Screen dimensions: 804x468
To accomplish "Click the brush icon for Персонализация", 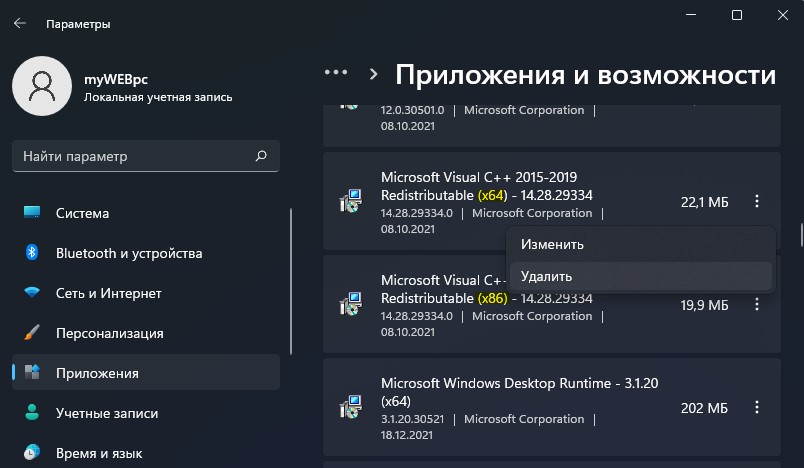I will point(32,333).
